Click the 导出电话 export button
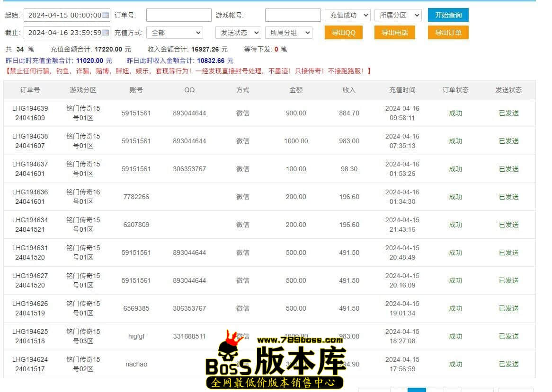 [x=394, y=33]
